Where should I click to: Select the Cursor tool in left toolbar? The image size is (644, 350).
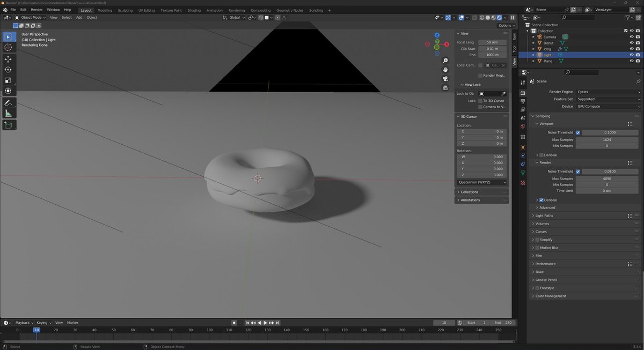(9, 48)
